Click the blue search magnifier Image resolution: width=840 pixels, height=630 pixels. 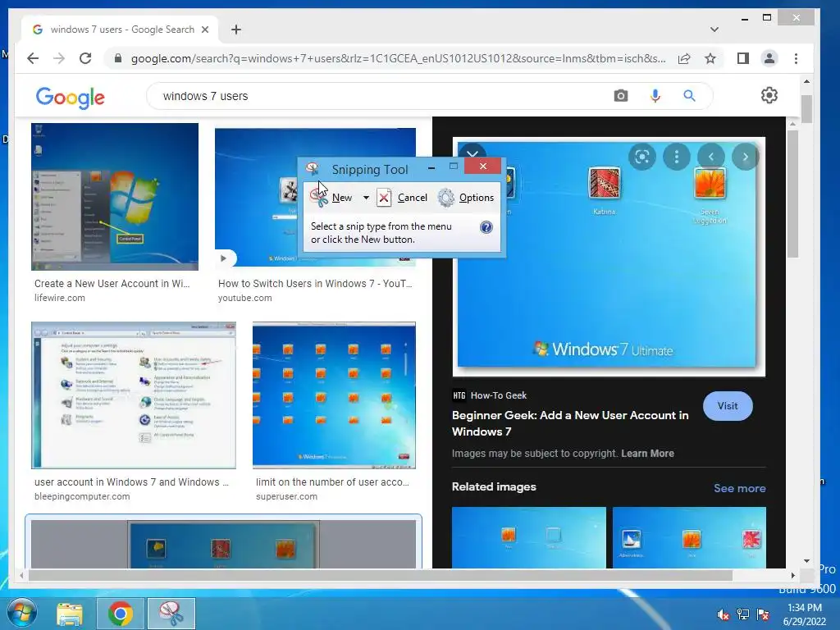(689, 96)
